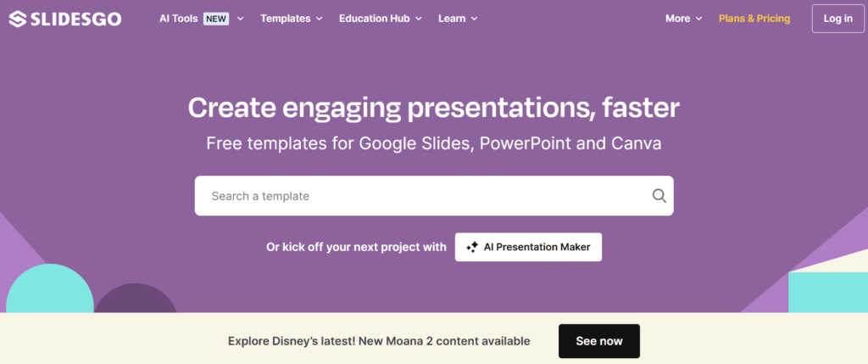This screenshot has width=868, height=364.
Task: Click the sparkle icon on AI Presentation Maker
Action: pyautogui.click(x=472, y=247)
